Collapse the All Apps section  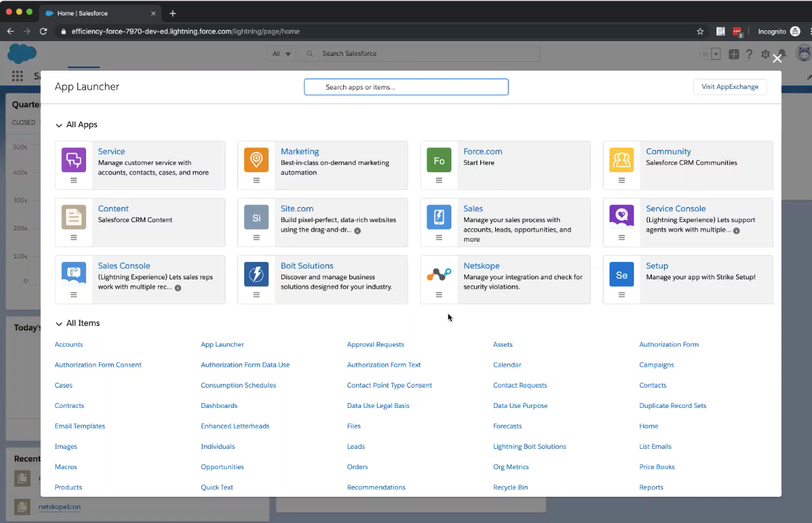[59, 125]
